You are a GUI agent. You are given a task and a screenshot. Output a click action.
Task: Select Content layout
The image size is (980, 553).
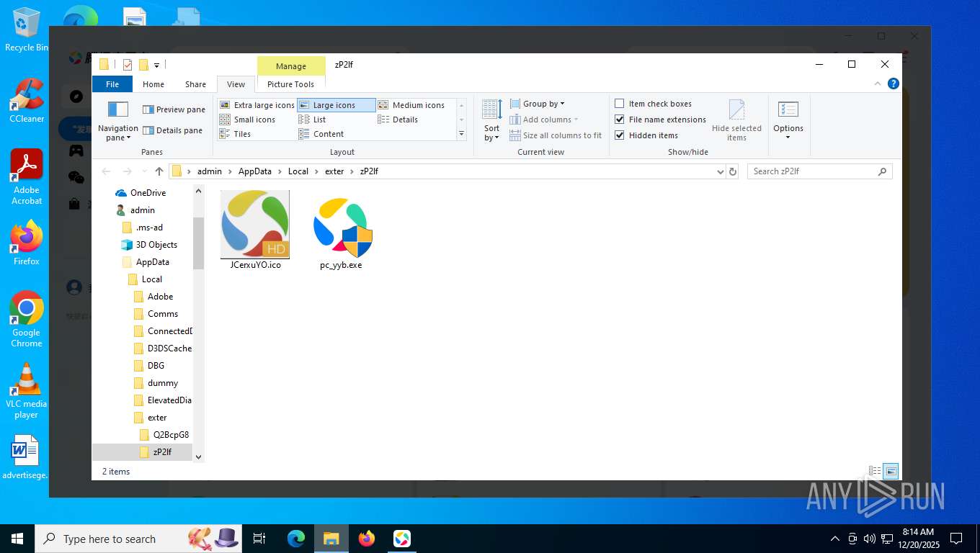pos(321,134)
